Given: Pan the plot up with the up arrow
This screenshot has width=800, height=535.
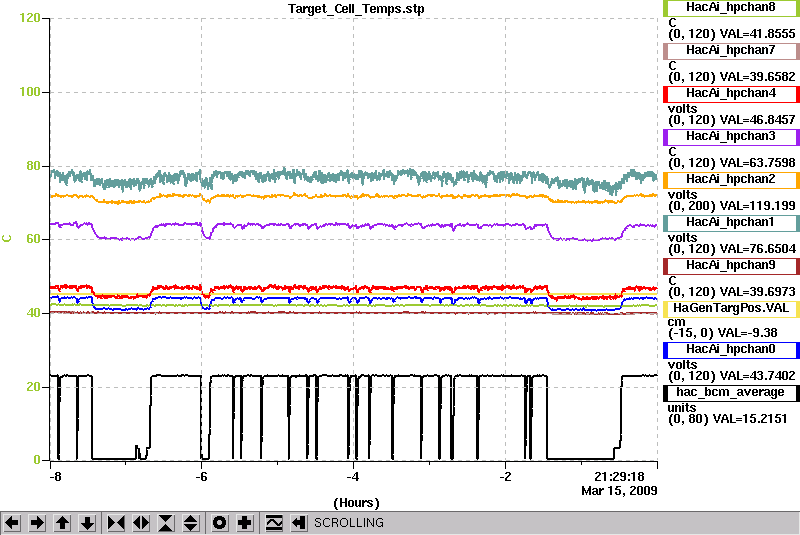Looking at the screenshot, I should coord(62,523).
